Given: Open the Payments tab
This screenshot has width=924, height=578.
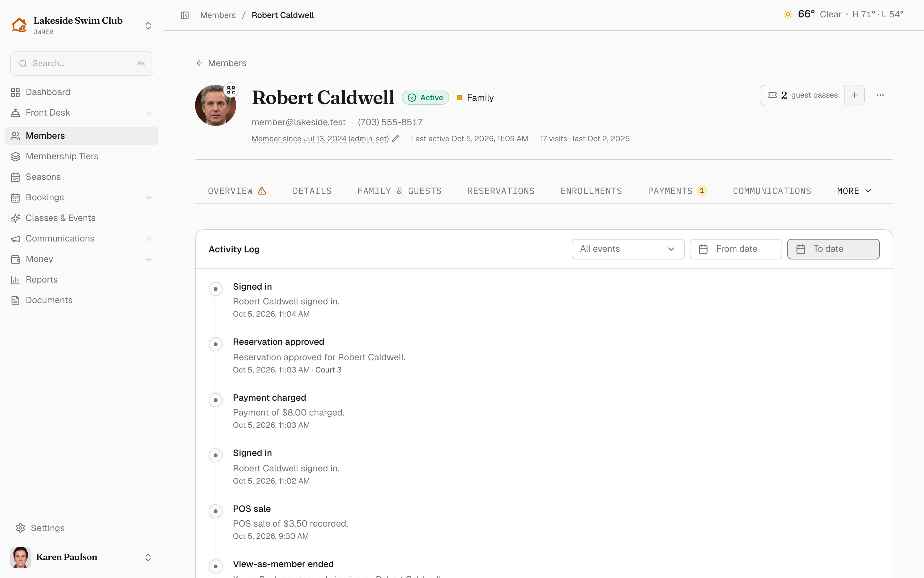Looking at the screenshot, I should coord(677,191).
